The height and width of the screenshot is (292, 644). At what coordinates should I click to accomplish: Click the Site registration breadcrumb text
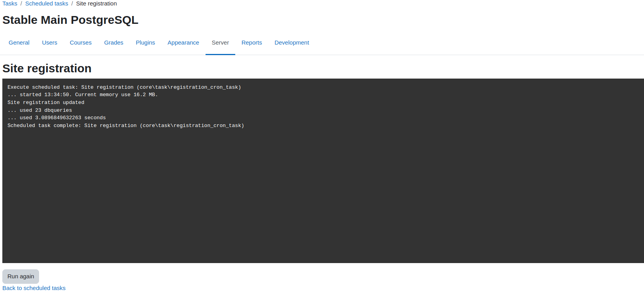tap(97, 4)
